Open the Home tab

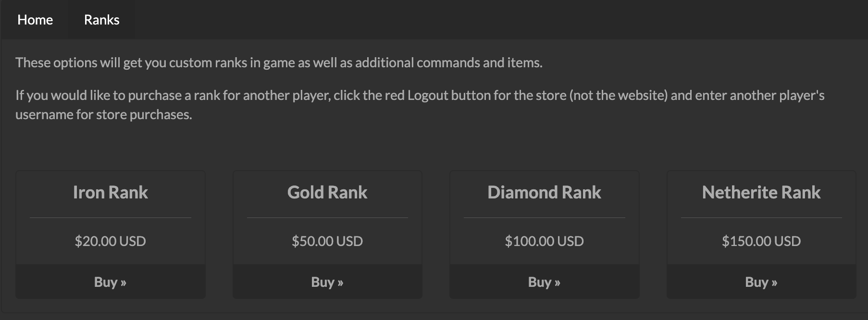(x=35, y=20)
